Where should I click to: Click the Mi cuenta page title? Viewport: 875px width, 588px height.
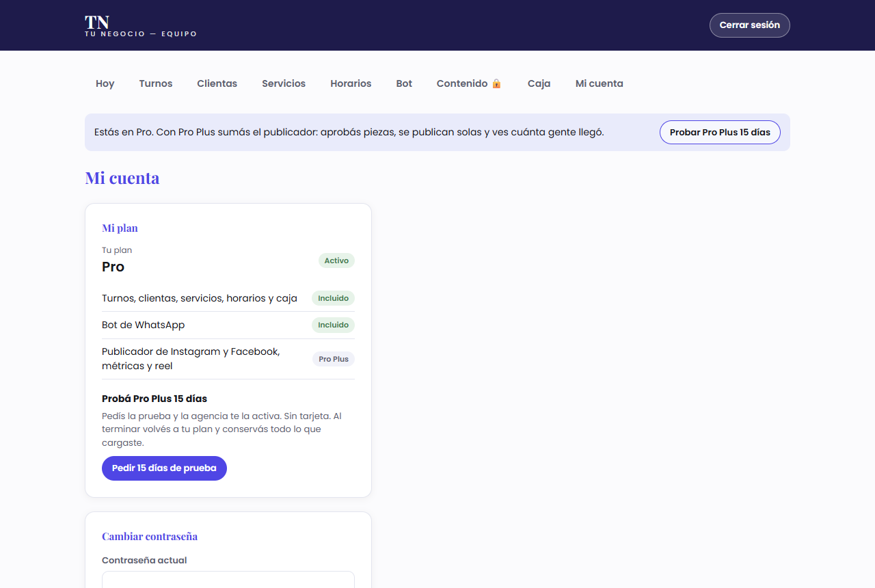(122, 178)
